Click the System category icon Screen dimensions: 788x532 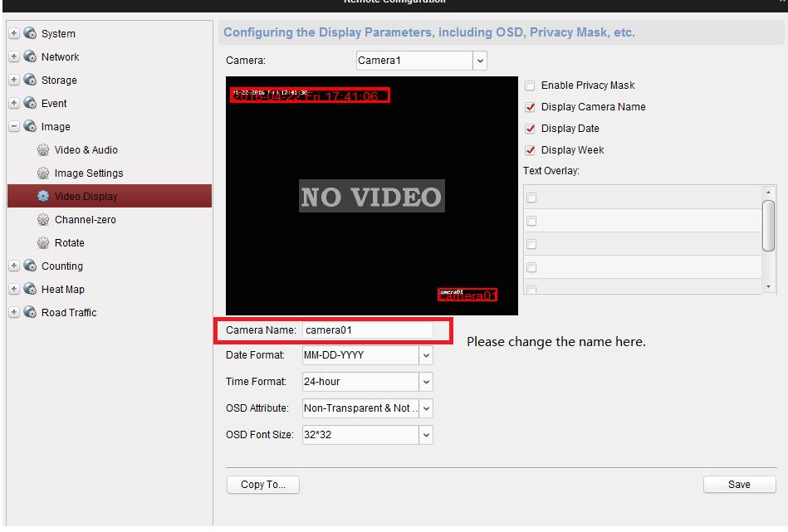coord(31,34)
